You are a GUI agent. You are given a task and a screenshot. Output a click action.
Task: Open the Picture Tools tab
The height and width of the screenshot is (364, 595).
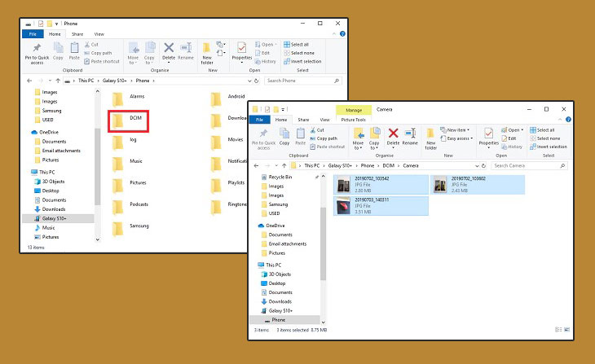point(354,119)
